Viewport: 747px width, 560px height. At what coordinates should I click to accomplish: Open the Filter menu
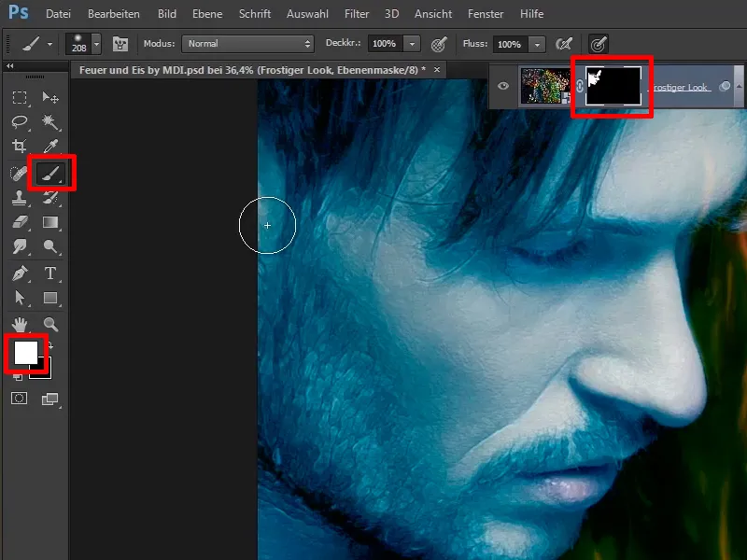[x=357, y=14]
